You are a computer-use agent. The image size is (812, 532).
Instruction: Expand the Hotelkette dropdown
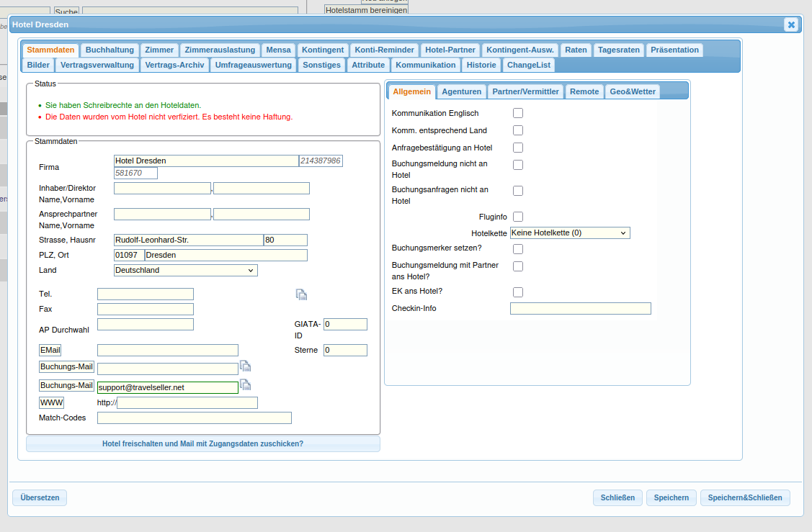pyautogui.click(x=569, y=233)
